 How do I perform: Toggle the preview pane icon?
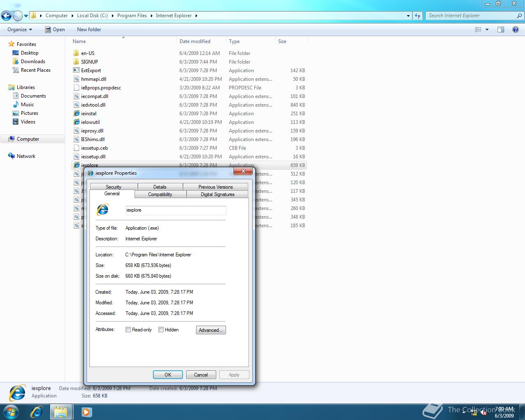point(501,30)
